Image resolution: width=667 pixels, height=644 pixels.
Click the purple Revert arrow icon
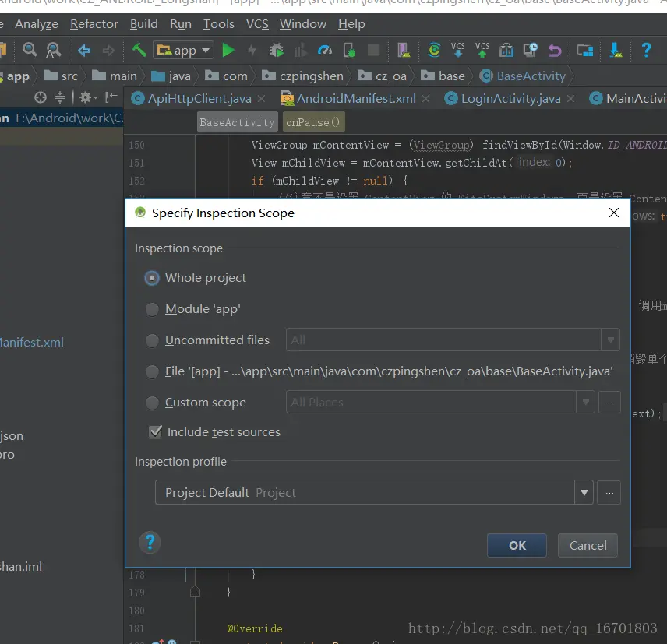point(555,50)
